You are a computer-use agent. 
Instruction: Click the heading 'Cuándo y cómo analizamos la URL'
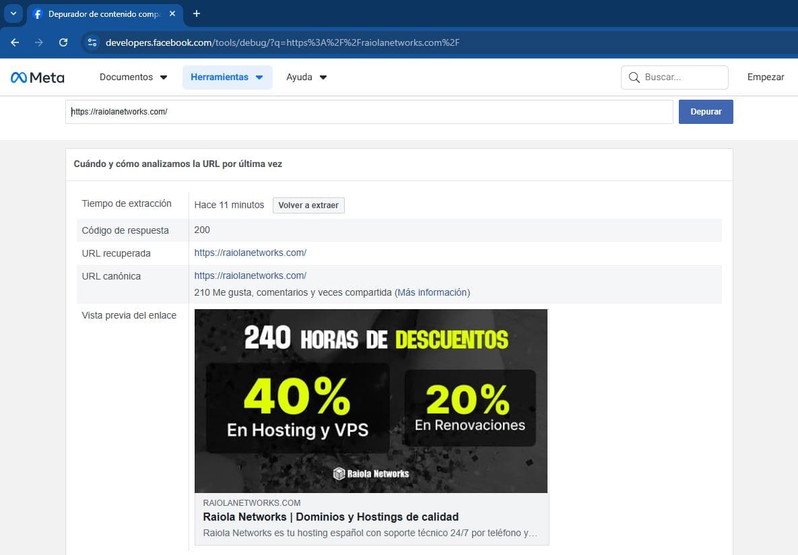(178, 164)
